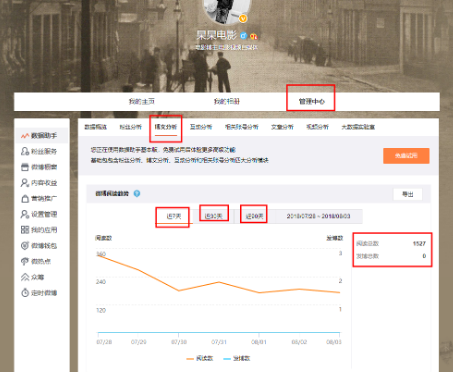Open 内容收益 sidebar entry
Viewport: 453px width, 372px height.
tap(39, 183)
